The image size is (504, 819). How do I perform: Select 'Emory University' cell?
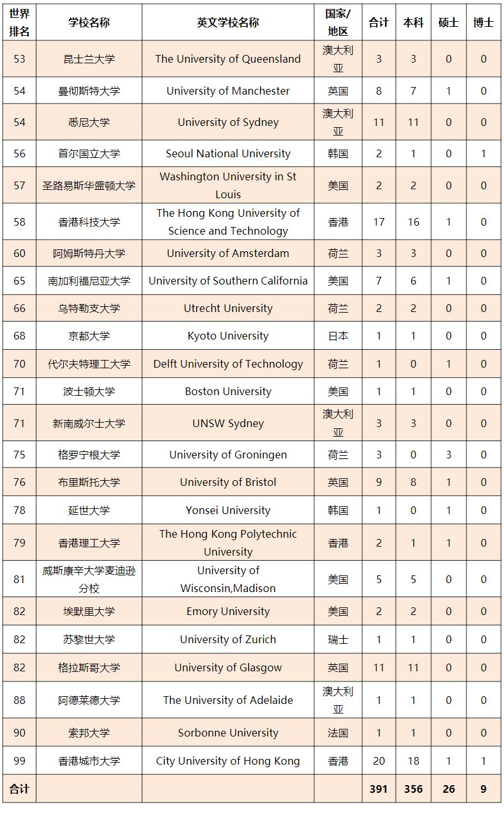coord(228,611)
